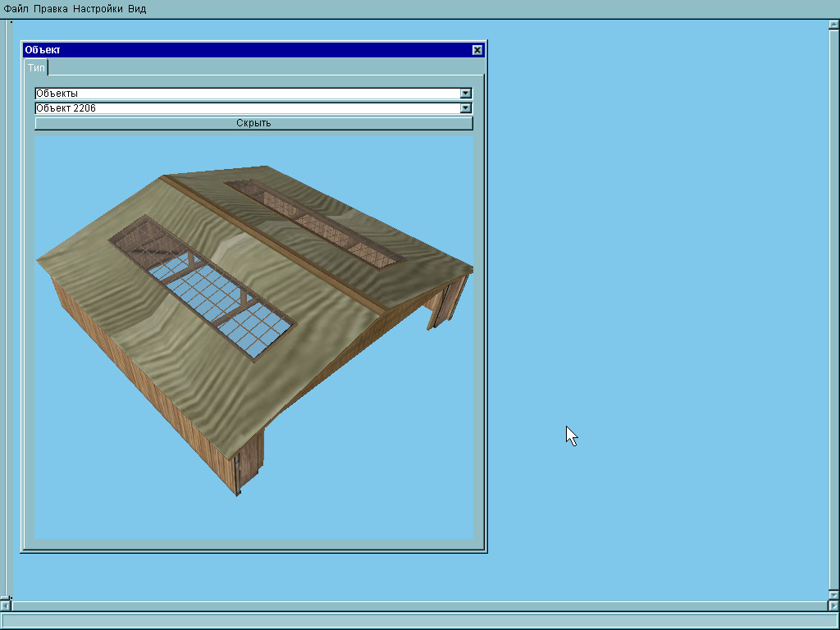Image resolution: width=840 pixels, height=630 pixels.
Task: Close the Объект dialog window
Action: [x=477, y=50]
